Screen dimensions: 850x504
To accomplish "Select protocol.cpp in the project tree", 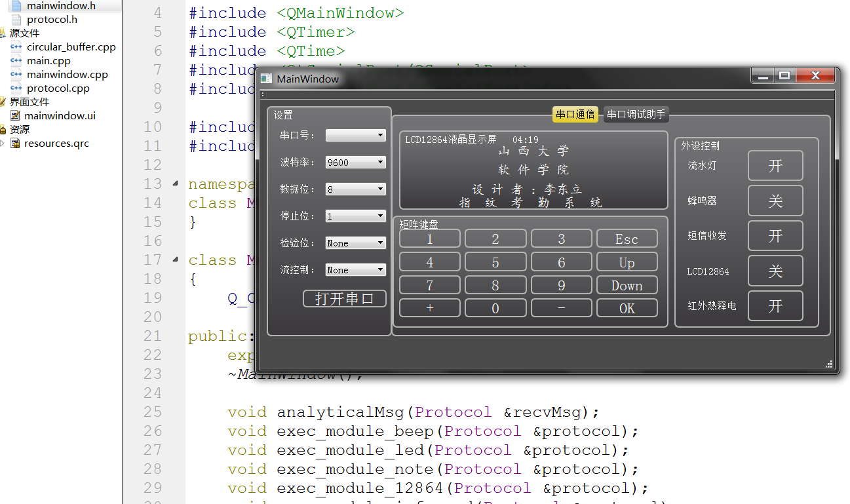I will [x=58, y=88].
